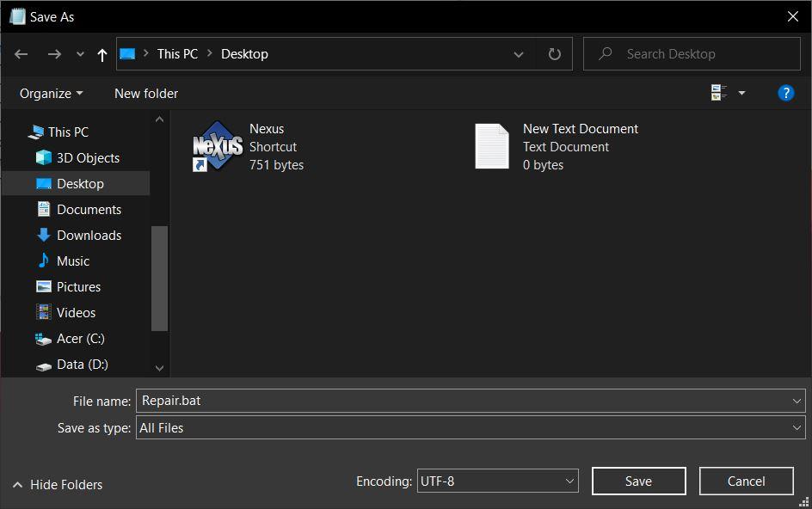Click the Pictures folder icon
The height and width of the screenshot is (509, 812).
tap(44, 286)
